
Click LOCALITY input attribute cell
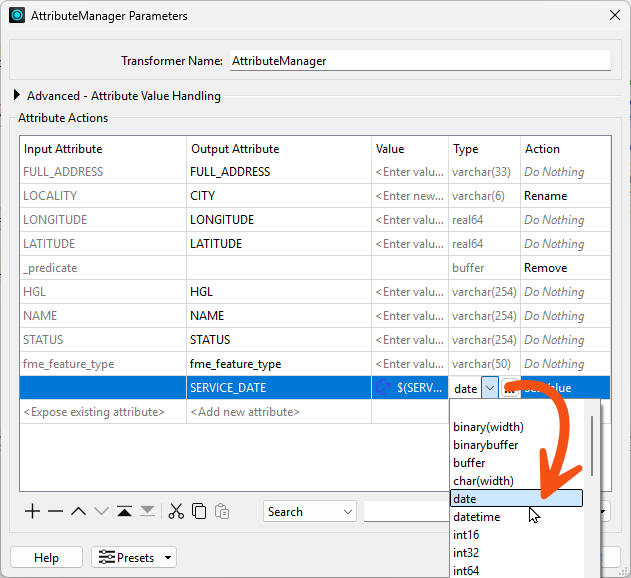point(103,196)
